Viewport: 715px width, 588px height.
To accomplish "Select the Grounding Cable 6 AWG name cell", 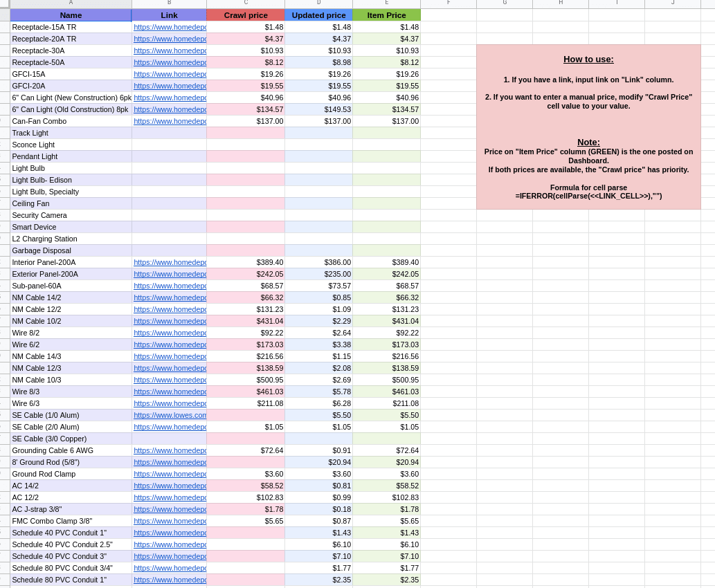I will coord(71,451).
